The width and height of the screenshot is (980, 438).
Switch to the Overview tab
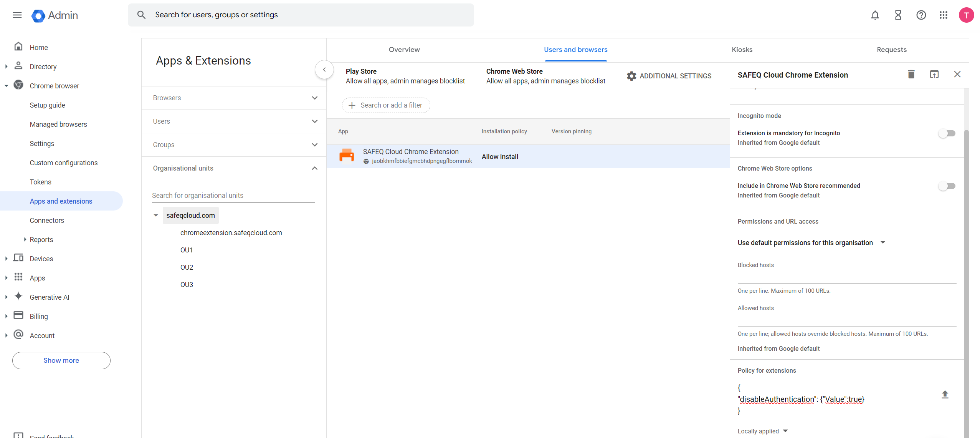tap(404, 50)
